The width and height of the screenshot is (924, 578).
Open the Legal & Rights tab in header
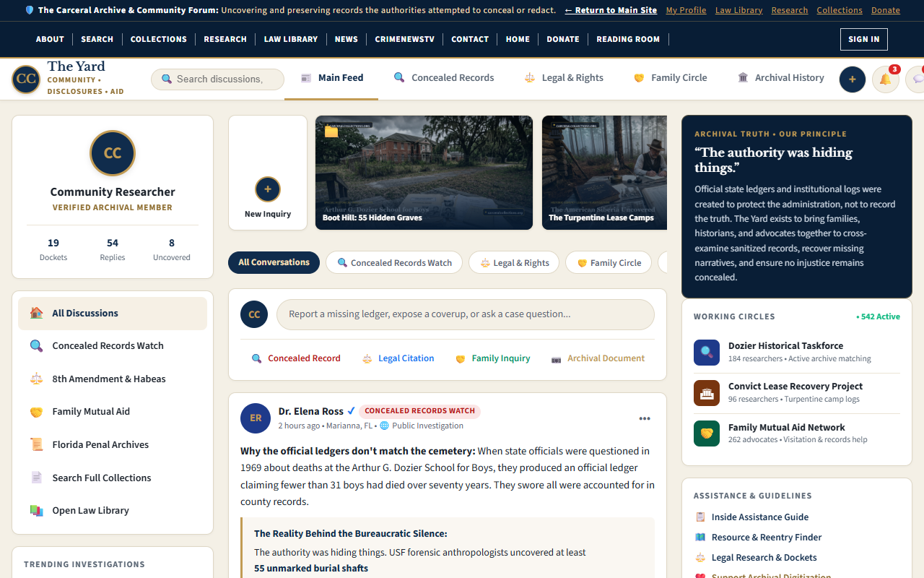[x=564, y=78]
